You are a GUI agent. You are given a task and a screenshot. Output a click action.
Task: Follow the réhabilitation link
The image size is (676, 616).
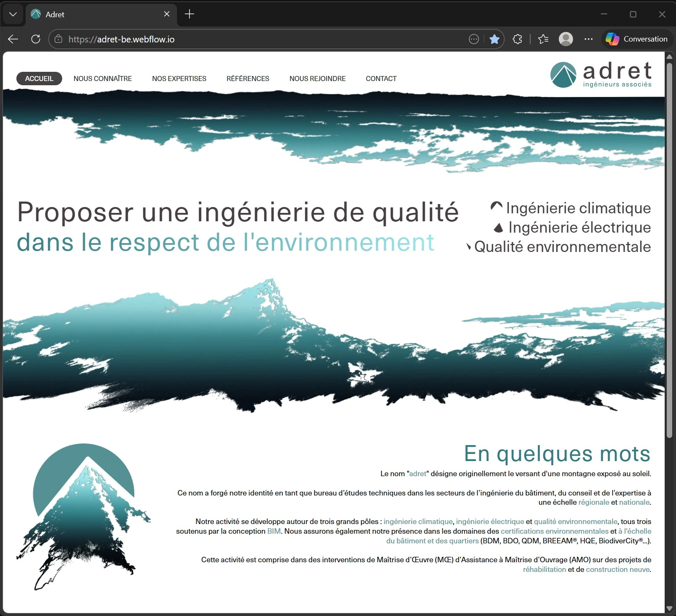(x=544, y=569)
